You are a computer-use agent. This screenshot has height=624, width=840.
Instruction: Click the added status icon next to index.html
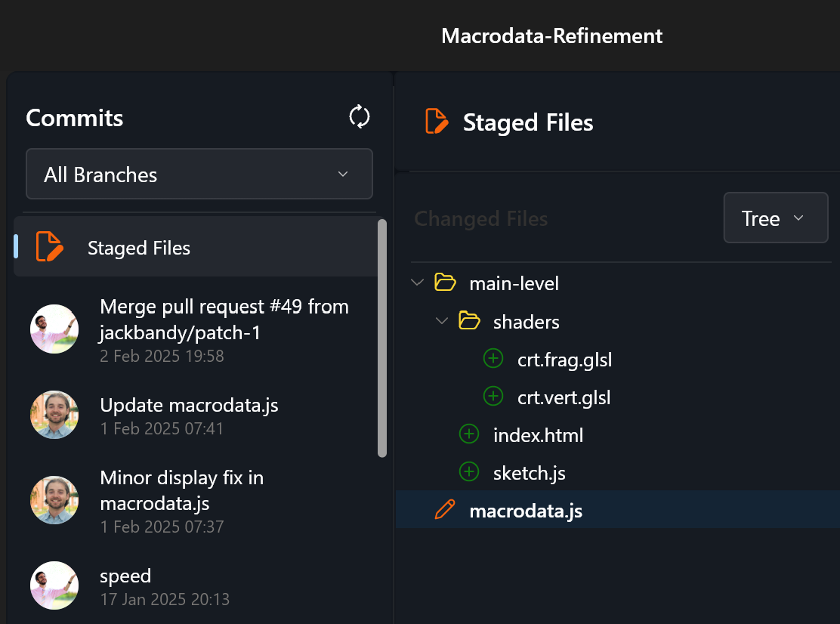[x=468, y=434]
